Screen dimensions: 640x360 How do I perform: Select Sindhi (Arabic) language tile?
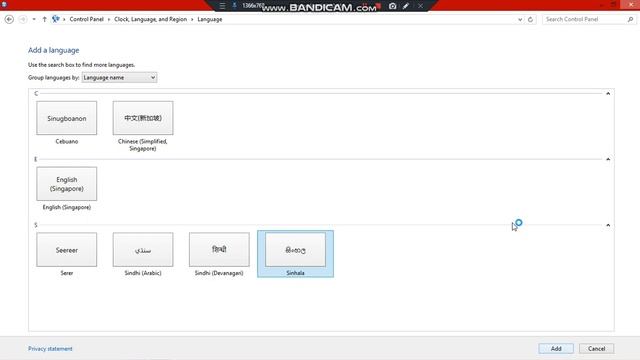[x=143, y=254]
